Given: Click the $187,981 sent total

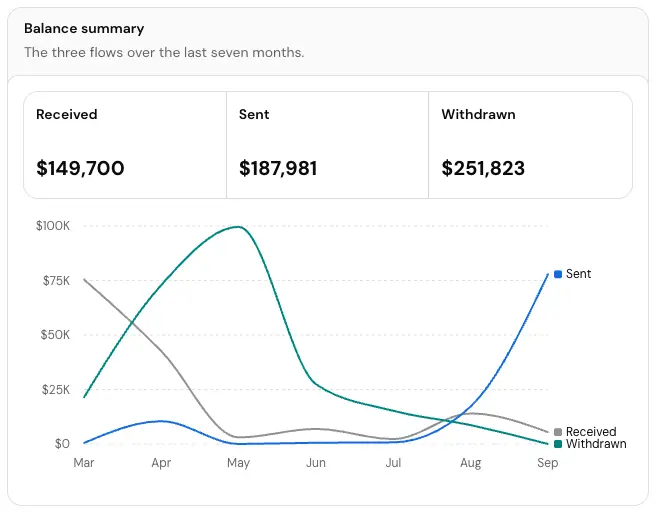Looking at the screenshot, I should pos(278,168).
